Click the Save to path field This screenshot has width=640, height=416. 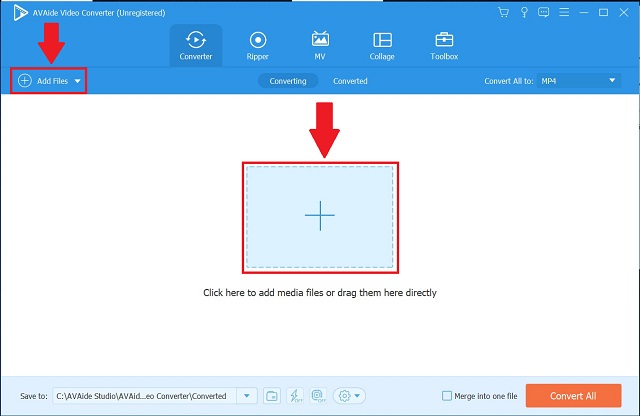pos(144,395)
